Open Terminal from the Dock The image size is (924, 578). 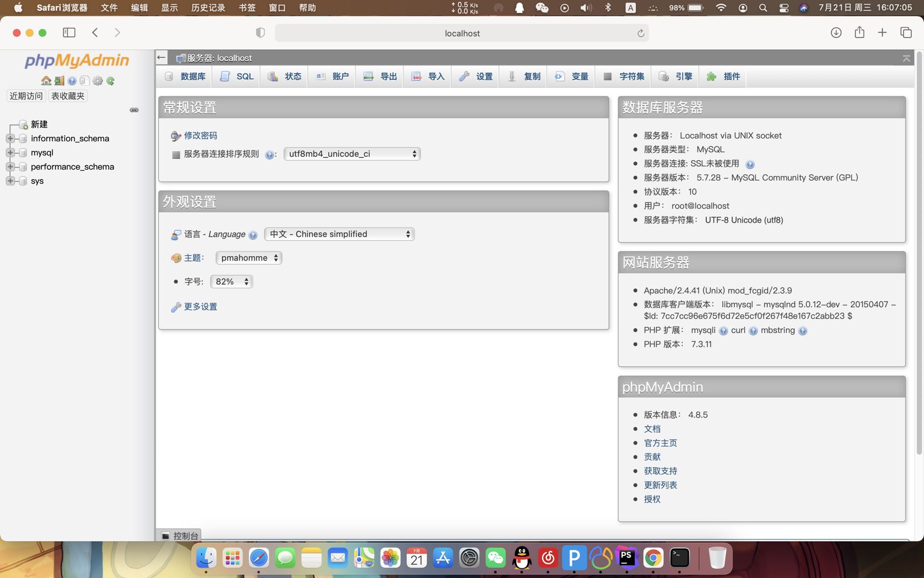[680, 558]
